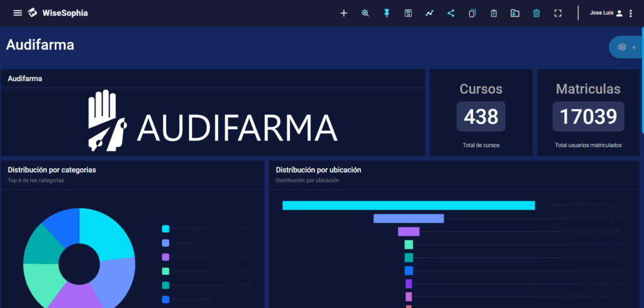
Task: Click the Total de cursos label
Action: click(481, 145)
